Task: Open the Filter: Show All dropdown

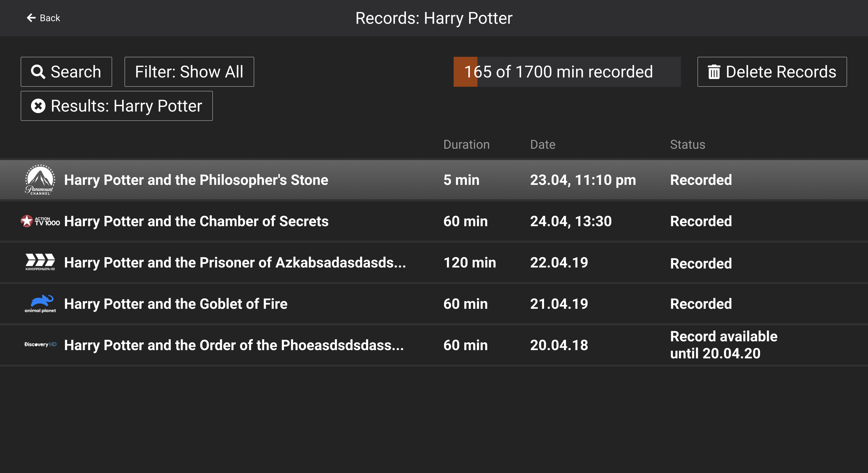Action: (x=189, y=72)
